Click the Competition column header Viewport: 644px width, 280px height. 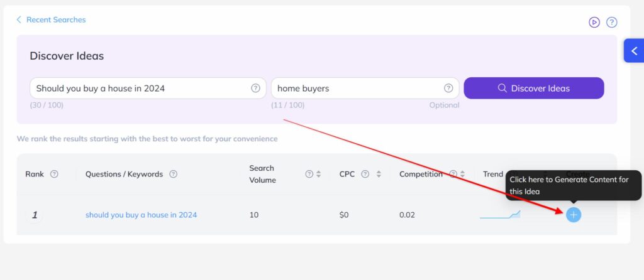point(421,174)
